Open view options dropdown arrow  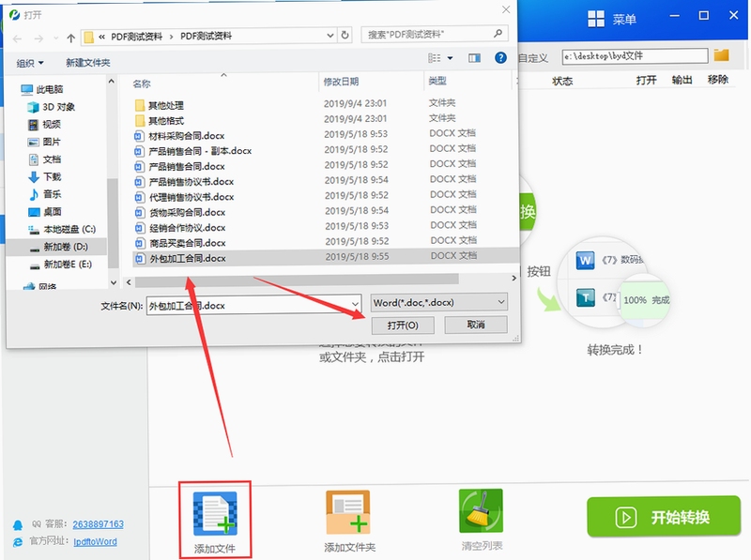point(451,58)
